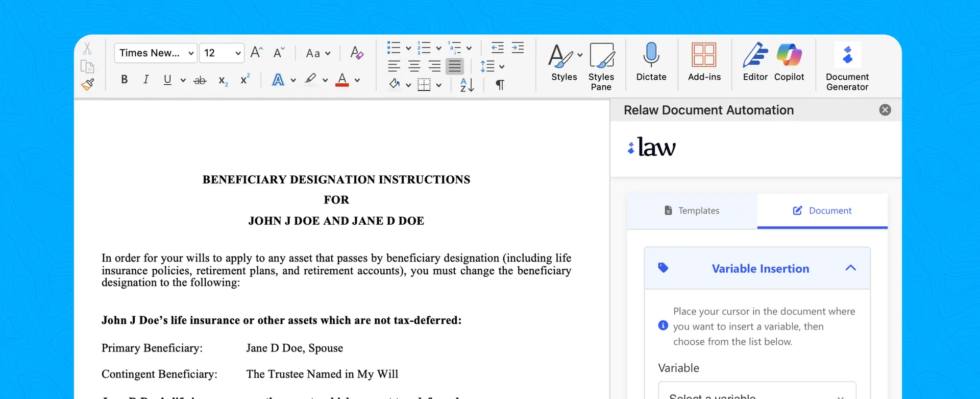Align the text to the left

point(394,66)
